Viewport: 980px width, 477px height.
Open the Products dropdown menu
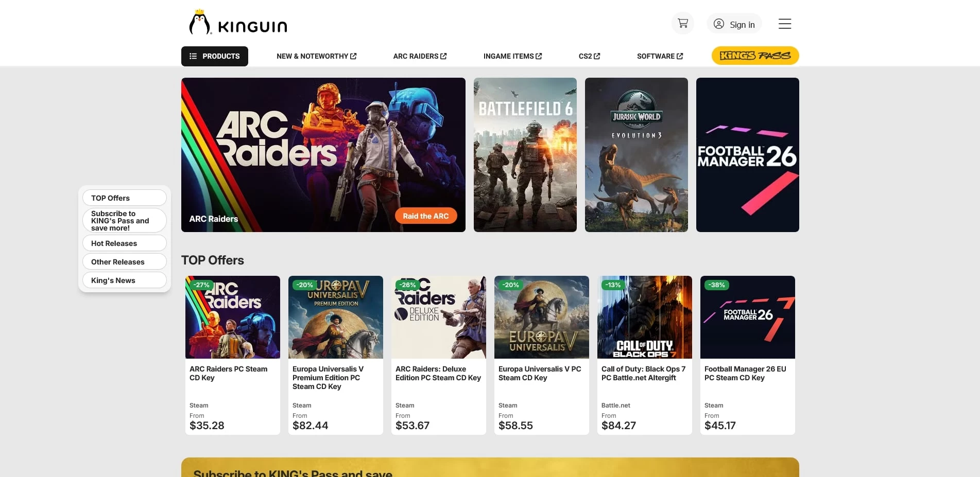[214, 56]
